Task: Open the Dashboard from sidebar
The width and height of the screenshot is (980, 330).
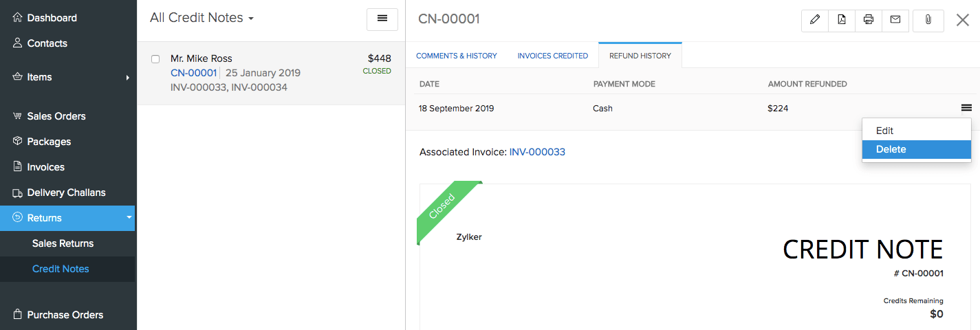Action: coord(52,18)
